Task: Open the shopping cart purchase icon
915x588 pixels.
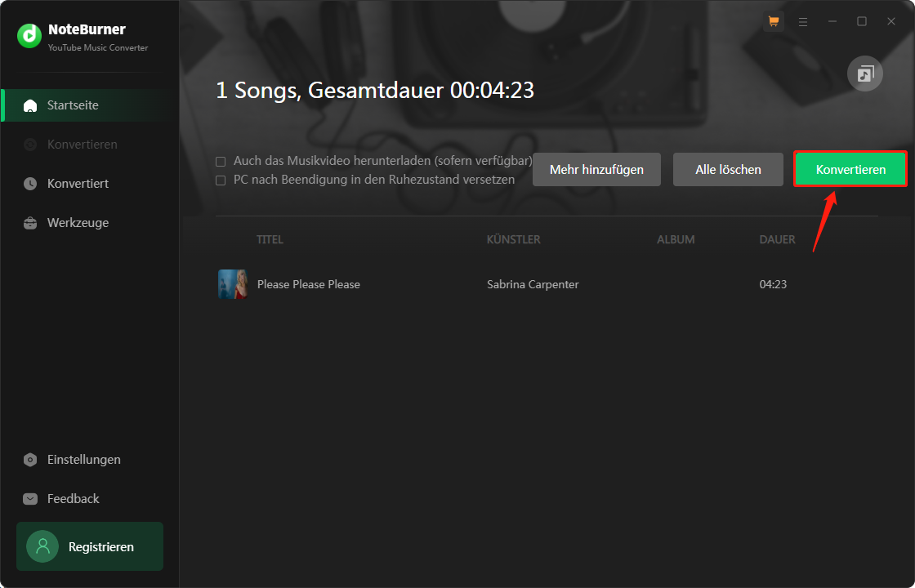Action: point(774,21)
